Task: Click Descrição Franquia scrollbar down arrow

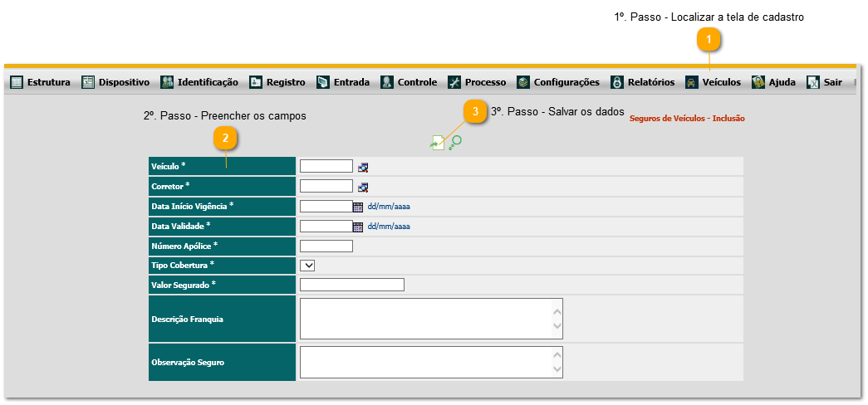Action: pos(557,326)
